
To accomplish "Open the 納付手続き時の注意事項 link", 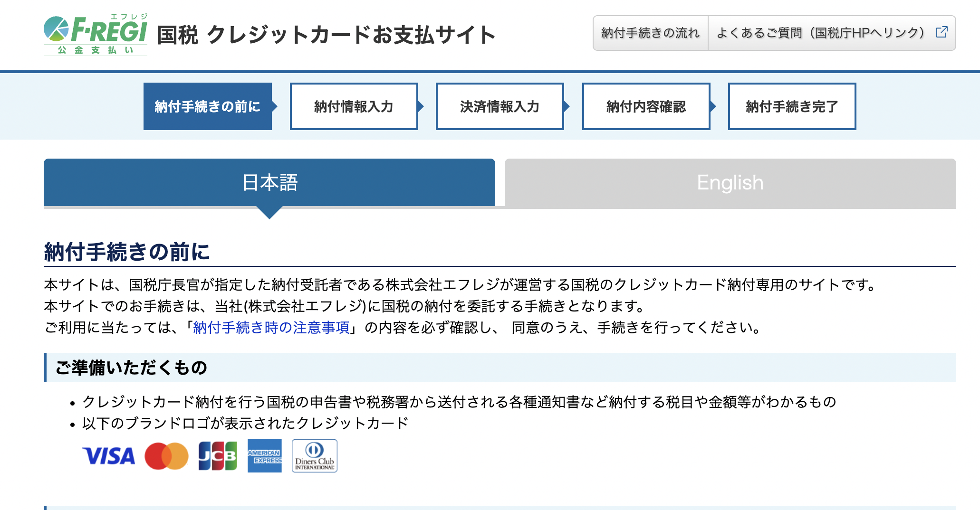I will pos(271,328).
